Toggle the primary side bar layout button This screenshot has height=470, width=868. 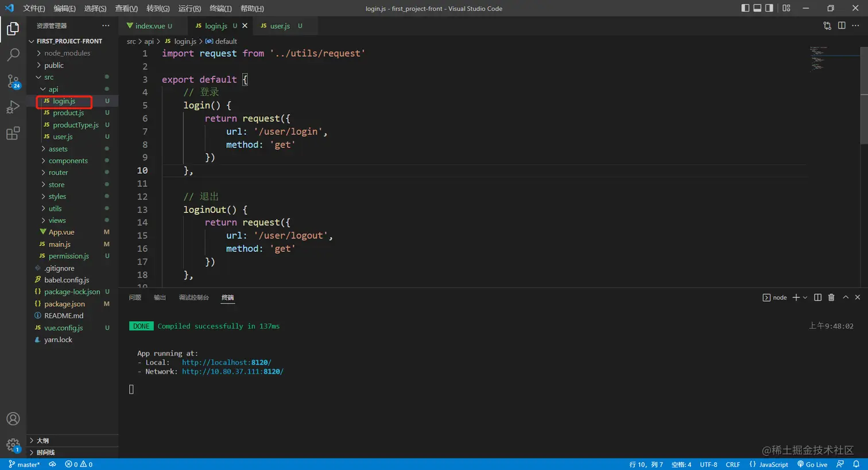[x=745, y=8]
